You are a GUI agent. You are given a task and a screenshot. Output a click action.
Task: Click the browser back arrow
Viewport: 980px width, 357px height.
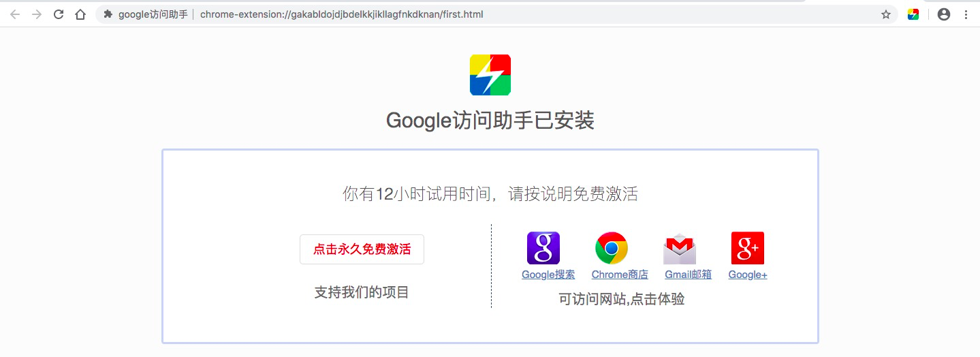[x=15, y=14]
